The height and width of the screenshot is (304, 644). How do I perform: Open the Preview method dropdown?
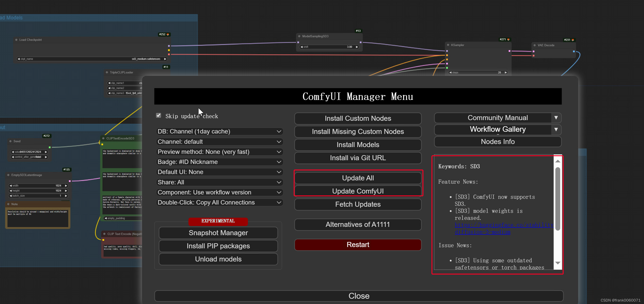(219, 152)
